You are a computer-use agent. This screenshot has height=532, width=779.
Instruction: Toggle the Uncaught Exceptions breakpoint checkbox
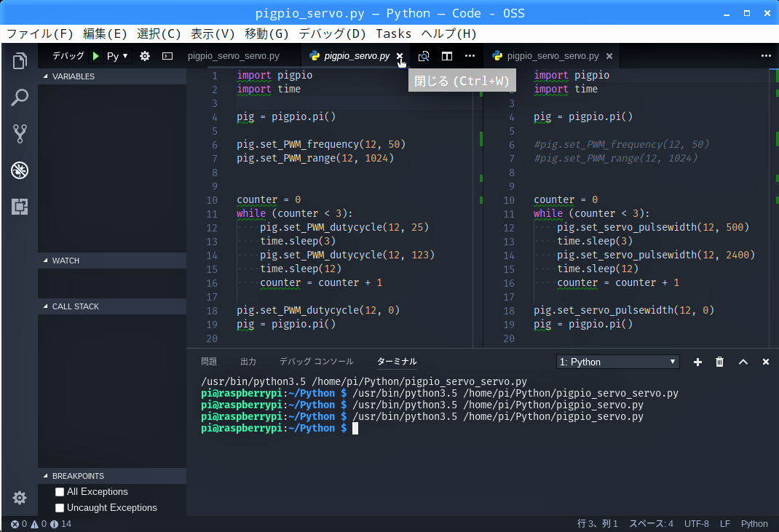pos(60,508)
